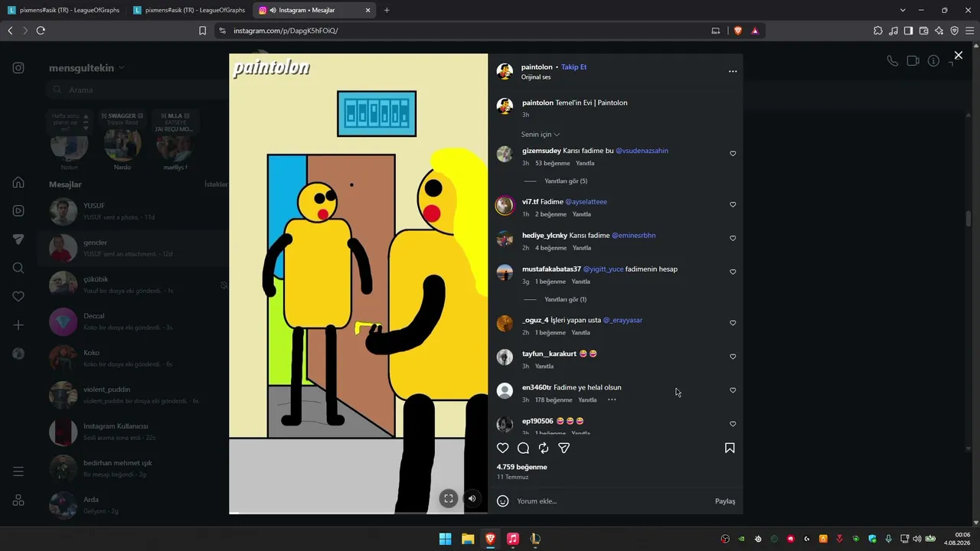The width and height of the screenshot is (980, 551).
Task: Expand 'Yanıtları gör (1)' replies
Action: coord(565,299)
